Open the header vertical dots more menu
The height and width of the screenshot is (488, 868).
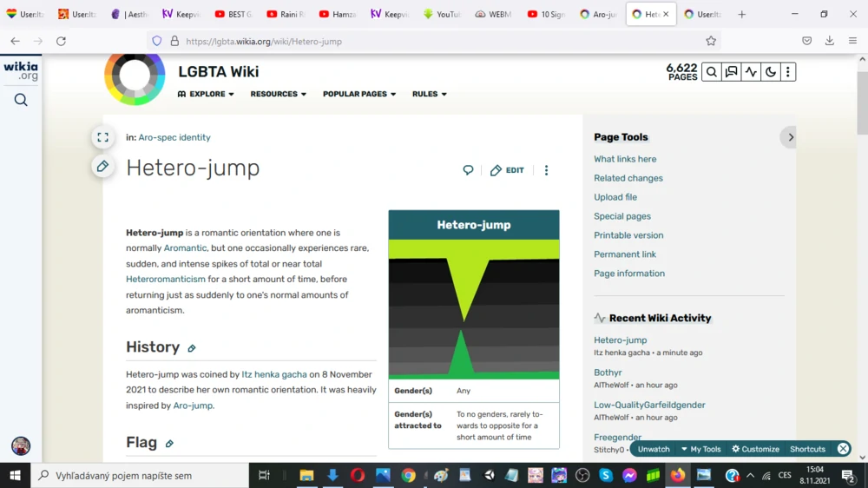point(788,72)
